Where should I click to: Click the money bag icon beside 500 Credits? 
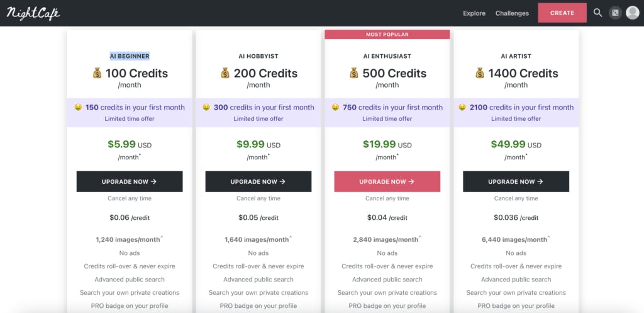pos(354,74)
